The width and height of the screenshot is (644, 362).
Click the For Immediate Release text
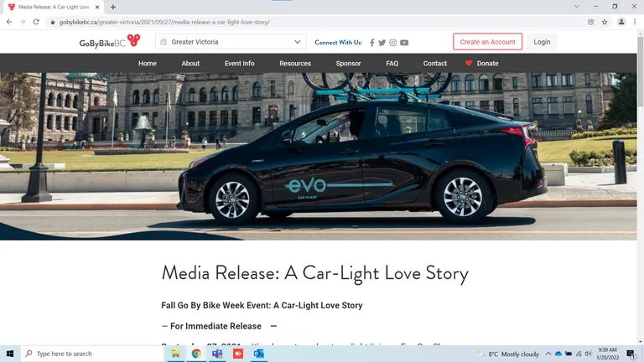tap(216, 326)
